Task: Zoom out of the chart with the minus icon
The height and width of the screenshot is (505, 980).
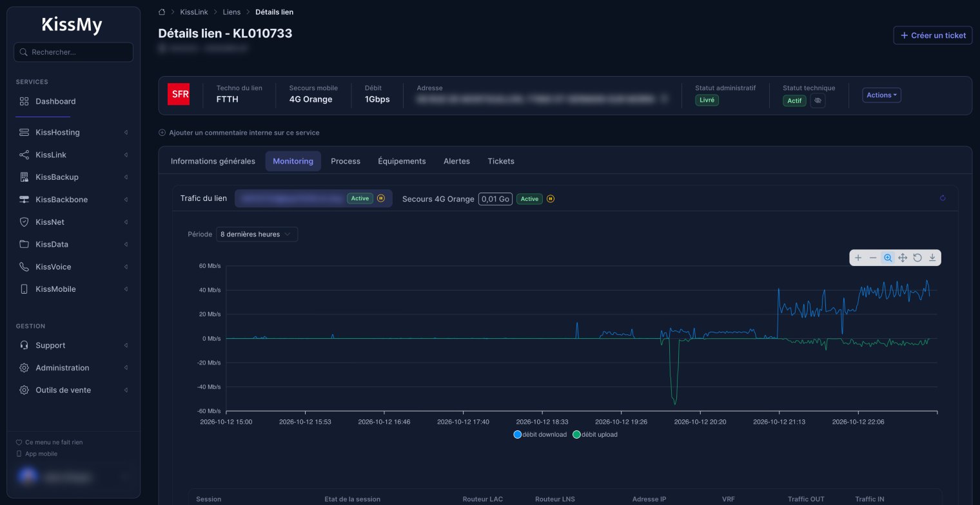Action: click(873, 258)
